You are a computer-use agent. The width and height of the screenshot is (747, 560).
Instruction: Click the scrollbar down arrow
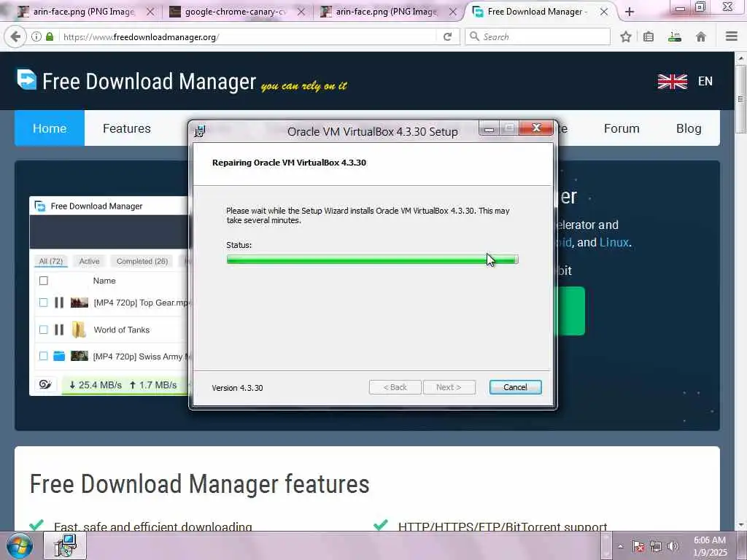pos(741,524)
